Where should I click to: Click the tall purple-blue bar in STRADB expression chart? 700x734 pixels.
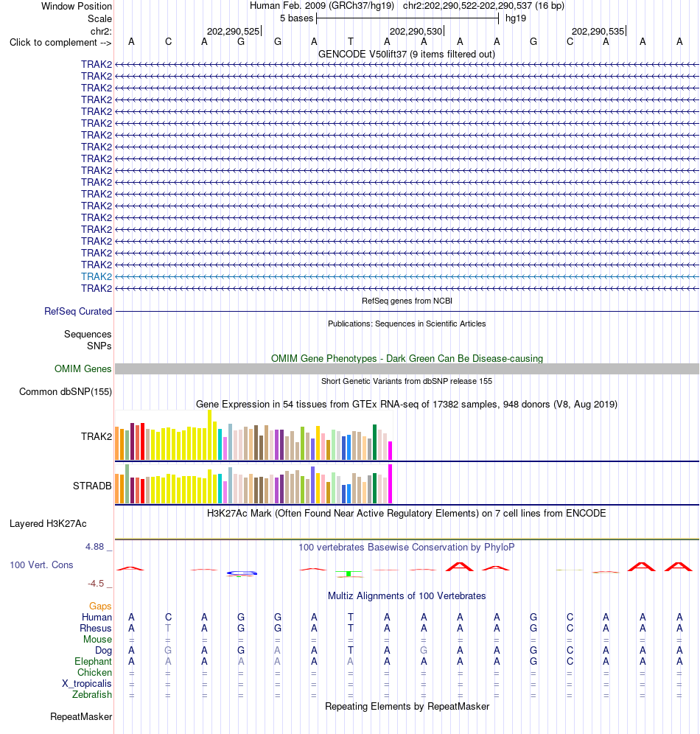click(312, 485)
